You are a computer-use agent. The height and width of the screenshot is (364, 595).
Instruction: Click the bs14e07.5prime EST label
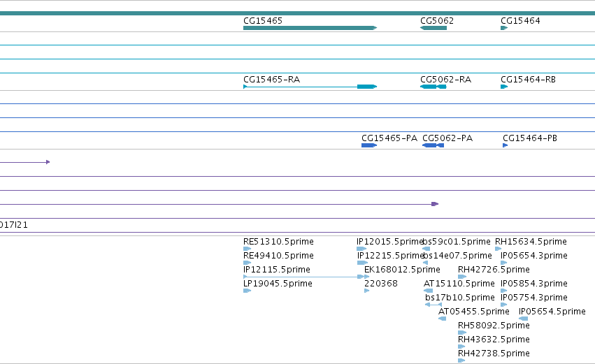[x=457, y=256]
